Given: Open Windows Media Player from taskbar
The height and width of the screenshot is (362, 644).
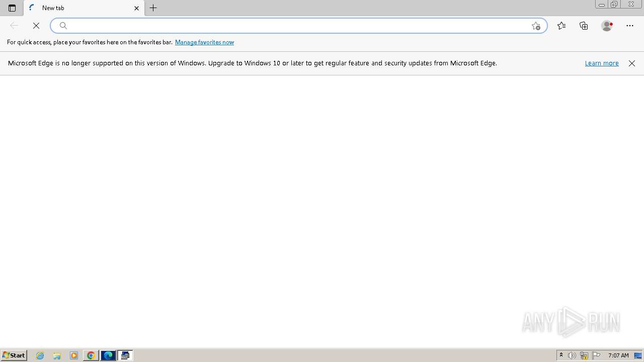Looking at the screenshot, I should [74, 355].
